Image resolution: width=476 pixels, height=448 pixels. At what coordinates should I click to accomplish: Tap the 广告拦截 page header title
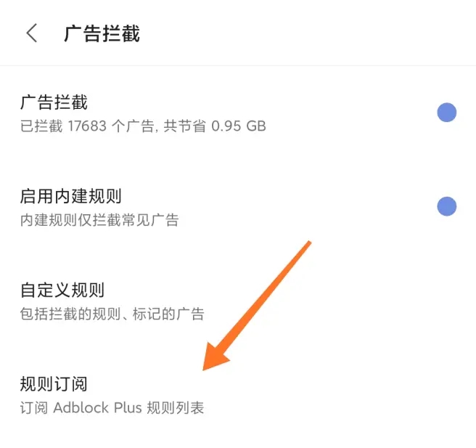[x=102, y=33]
